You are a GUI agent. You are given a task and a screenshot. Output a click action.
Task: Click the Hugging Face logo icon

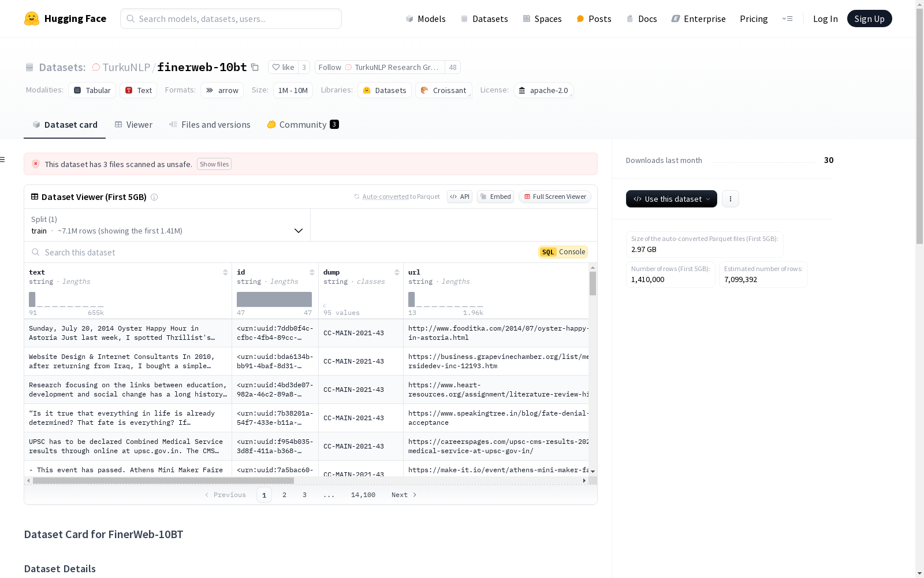(32, 18)
